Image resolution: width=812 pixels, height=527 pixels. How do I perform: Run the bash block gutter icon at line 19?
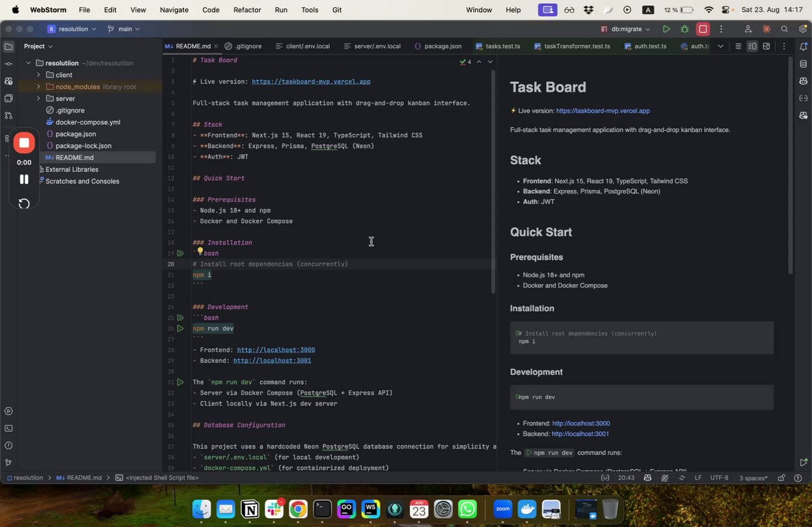(180, 253)
